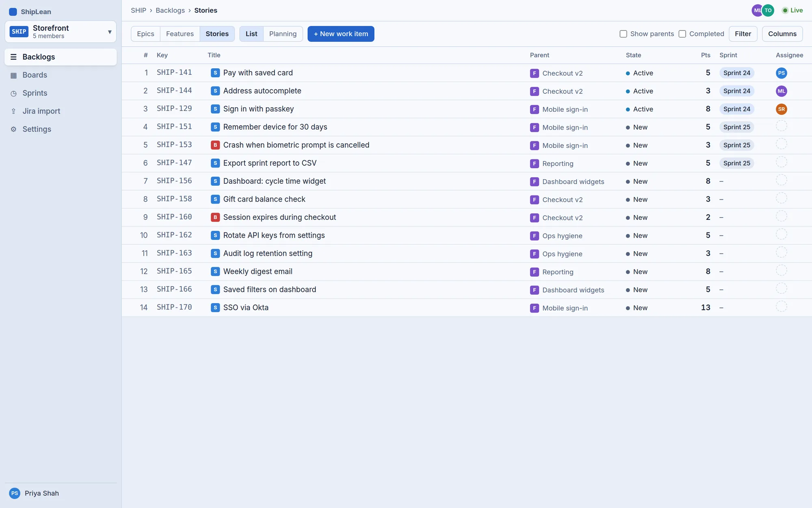Open the Jira import upload icon

tap(13, 111)
